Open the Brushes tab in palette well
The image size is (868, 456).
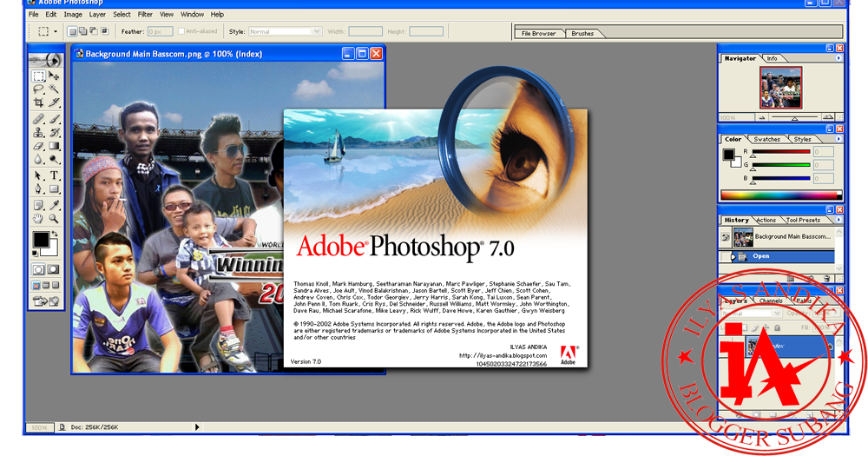point(582,33)
